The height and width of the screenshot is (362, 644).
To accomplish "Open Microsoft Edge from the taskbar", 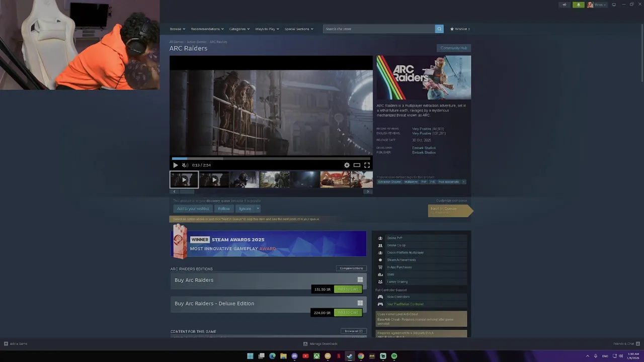I will (272, 356).
